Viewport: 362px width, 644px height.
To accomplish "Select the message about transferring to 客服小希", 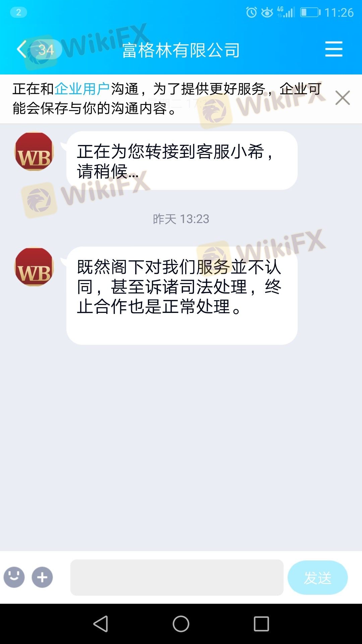I will [x=182, y=161].
